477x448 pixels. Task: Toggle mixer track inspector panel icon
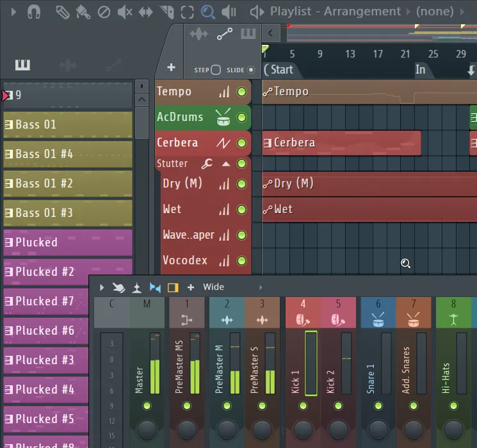[173, 287]
